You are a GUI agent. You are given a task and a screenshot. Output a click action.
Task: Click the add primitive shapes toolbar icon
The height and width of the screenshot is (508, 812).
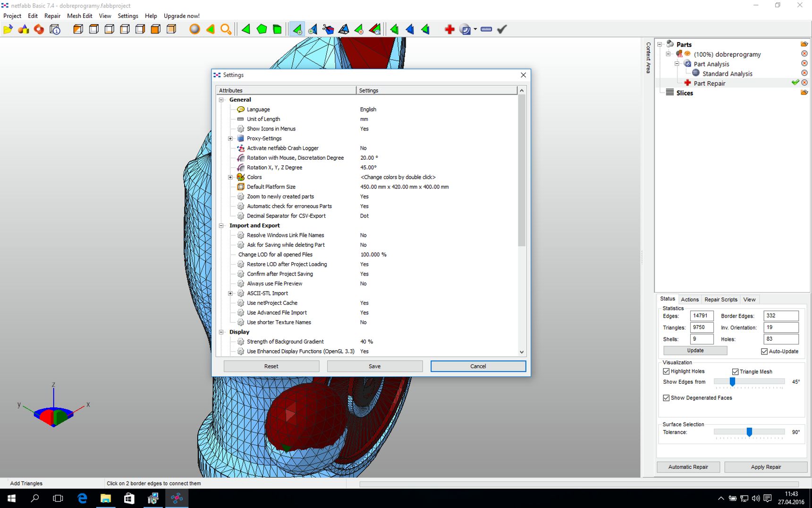[x=24, y=29]
